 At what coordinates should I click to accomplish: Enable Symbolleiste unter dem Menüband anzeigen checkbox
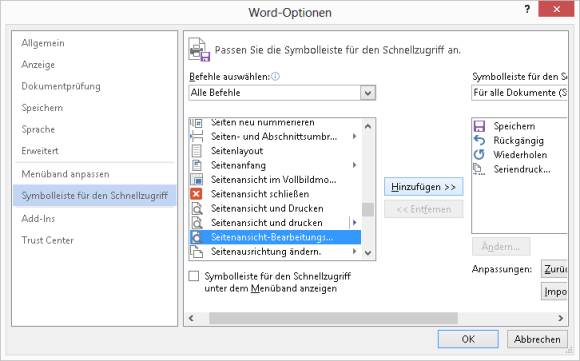194,276
